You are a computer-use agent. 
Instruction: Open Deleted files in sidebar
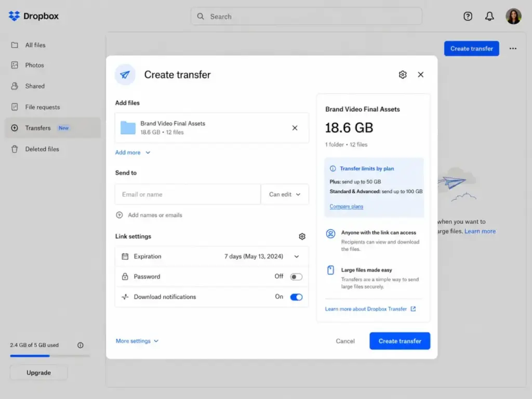pos(52,149)
